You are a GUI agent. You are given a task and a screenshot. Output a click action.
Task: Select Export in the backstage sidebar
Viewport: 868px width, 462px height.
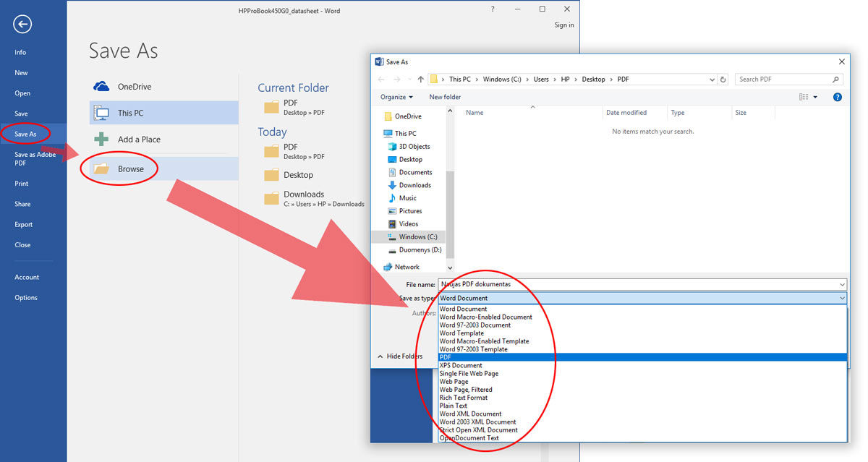(x=24, y=224)
